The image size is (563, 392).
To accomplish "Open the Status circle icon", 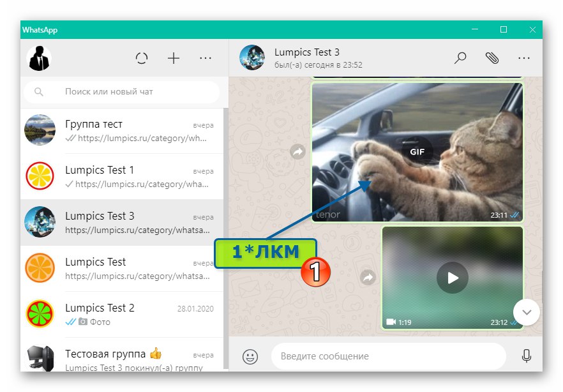I will pos(142,58).
